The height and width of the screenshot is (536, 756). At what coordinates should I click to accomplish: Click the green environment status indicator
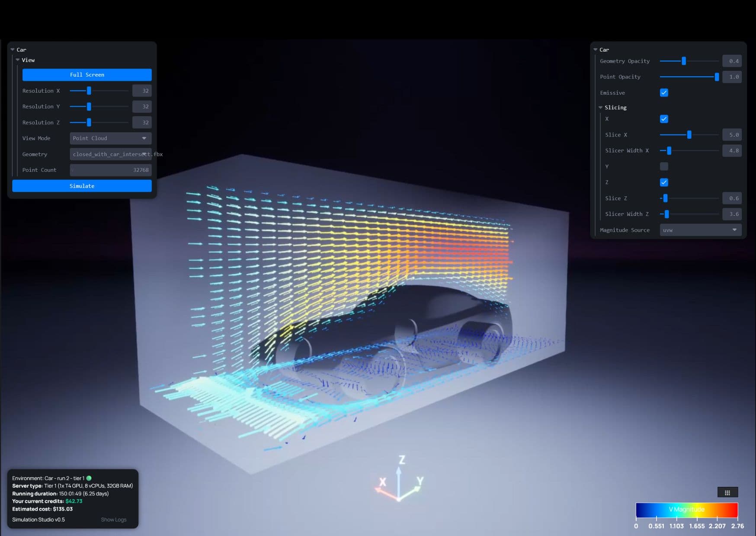89,478
